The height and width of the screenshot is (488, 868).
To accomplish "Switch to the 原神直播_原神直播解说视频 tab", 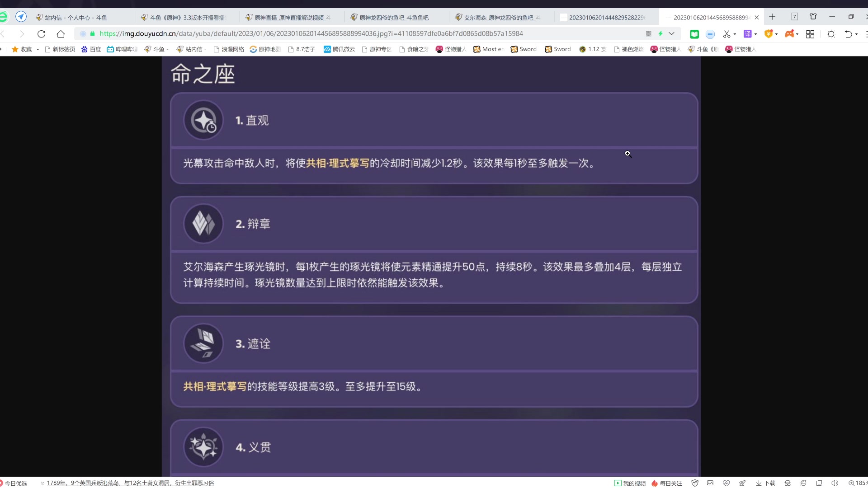I will coord(292,18).
